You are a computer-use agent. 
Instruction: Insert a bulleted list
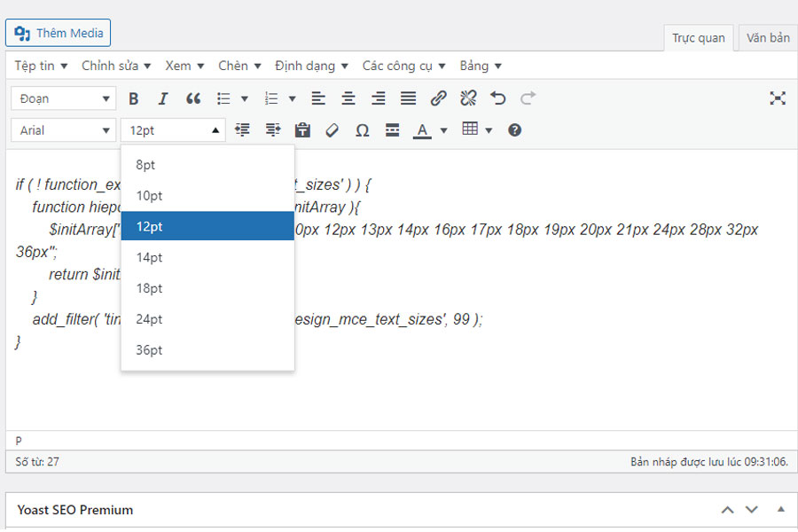[223, 98]
